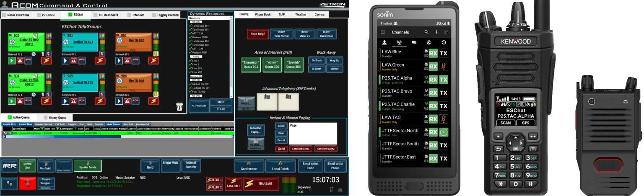This screenshot has height=196, width=644.
Task: Click the play arrow icon under Global TG 904
Action: 12,101
